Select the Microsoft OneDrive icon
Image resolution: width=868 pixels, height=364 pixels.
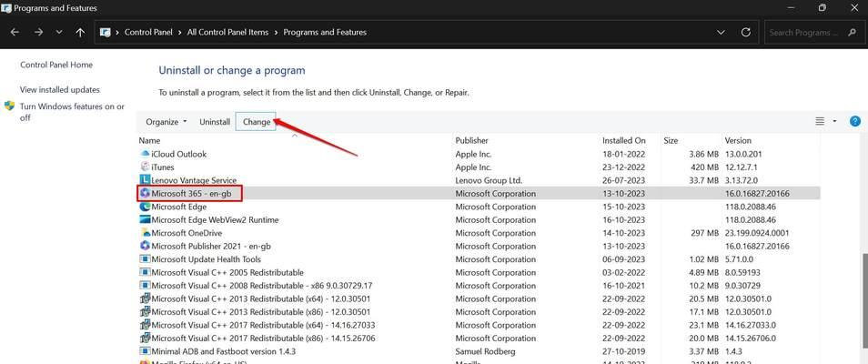point(145,233)
